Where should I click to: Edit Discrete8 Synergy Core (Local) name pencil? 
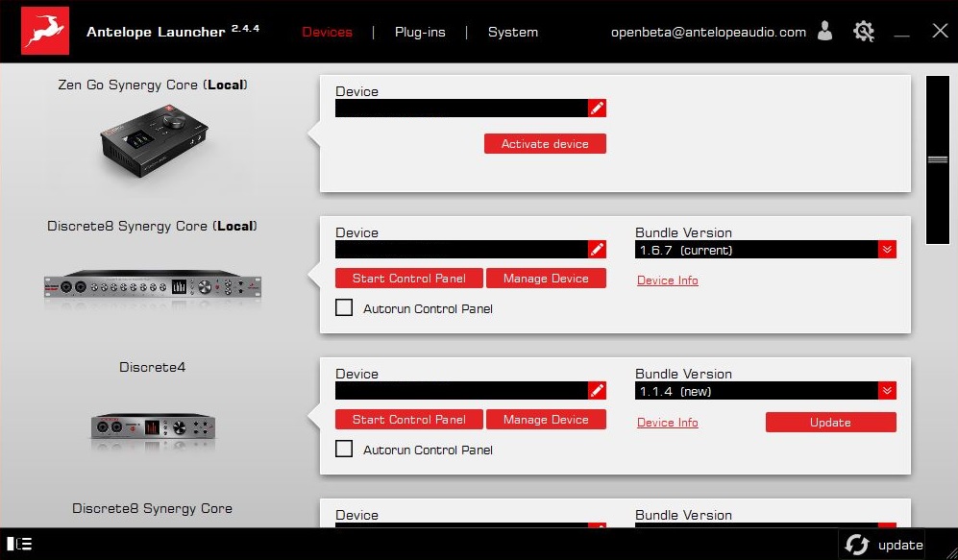click(x=597, y=249)
